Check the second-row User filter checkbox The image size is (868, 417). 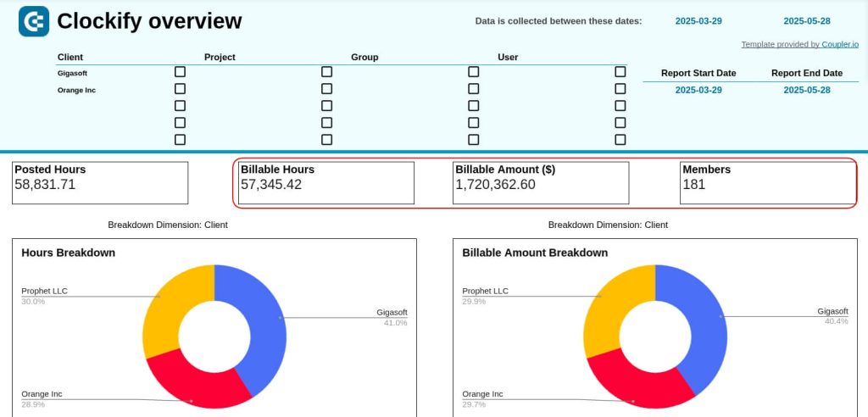[x=620, y=89]
